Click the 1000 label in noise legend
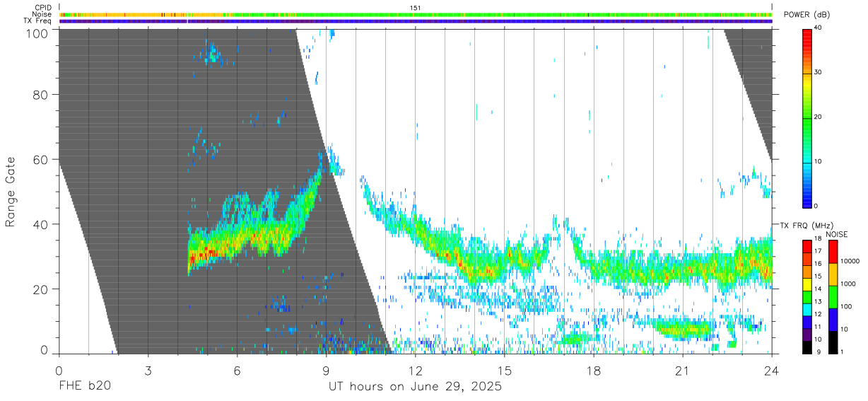This screenshot has height=401, width=868. (848, 284)
